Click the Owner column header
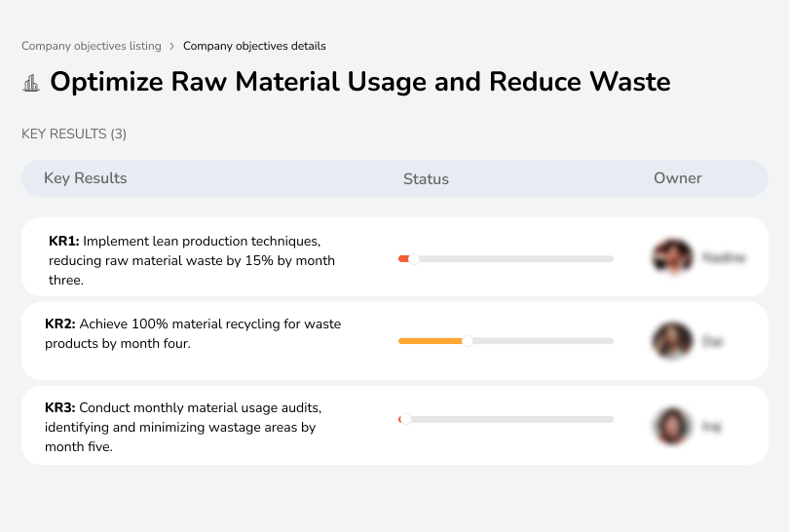789x532 pixels. point(677,178)
